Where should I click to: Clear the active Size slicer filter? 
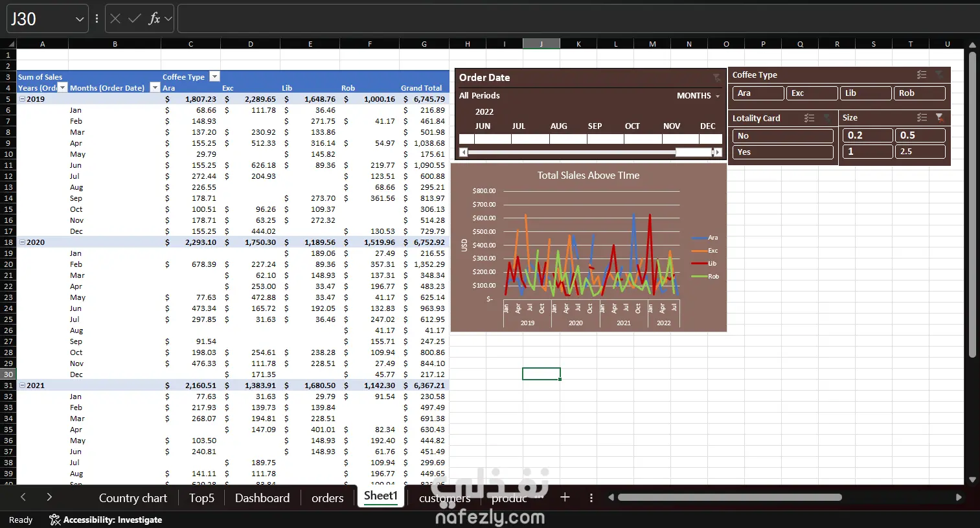[939, 117]
